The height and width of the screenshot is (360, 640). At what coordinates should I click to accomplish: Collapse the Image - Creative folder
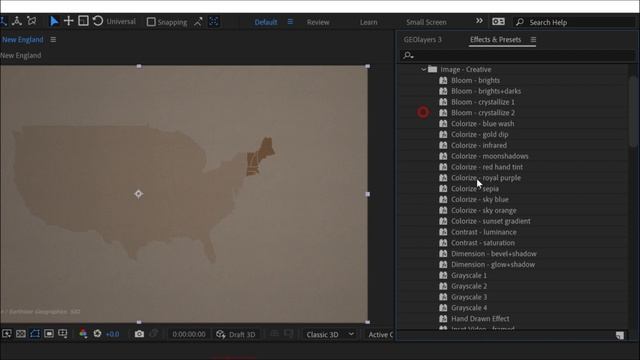[423, 69]
